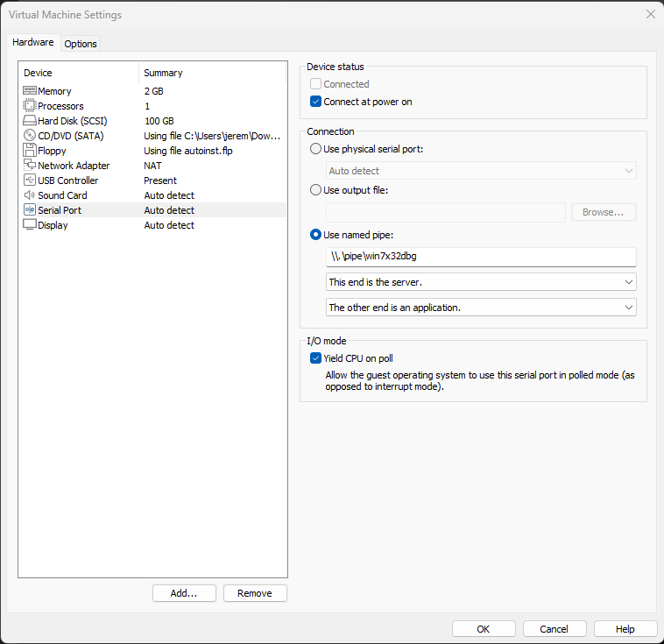Viewport: 664px width, 644px height.
Task: Open Help for this dialog
Action: pos(625,629)
